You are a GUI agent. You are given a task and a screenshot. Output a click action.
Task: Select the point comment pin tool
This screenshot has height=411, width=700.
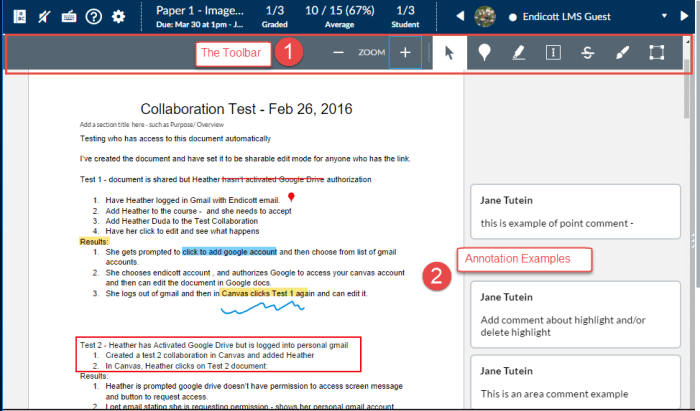coord(484,53)
